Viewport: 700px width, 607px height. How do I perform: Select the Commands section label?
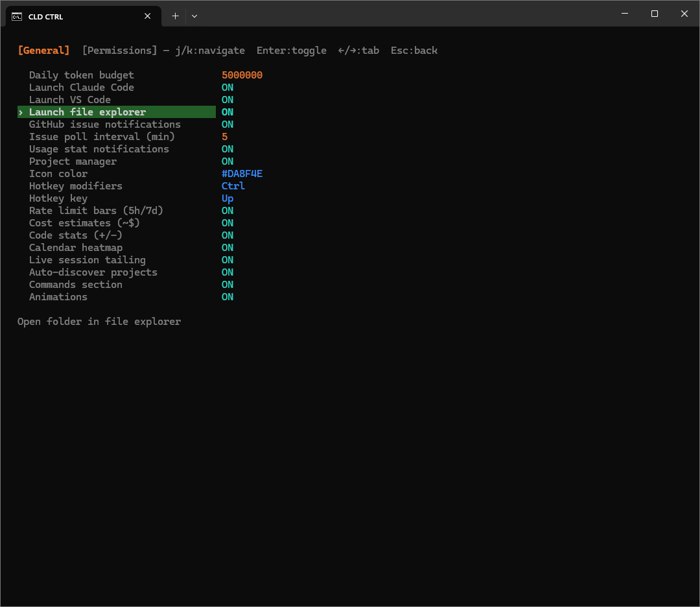[x=75, y=285]
